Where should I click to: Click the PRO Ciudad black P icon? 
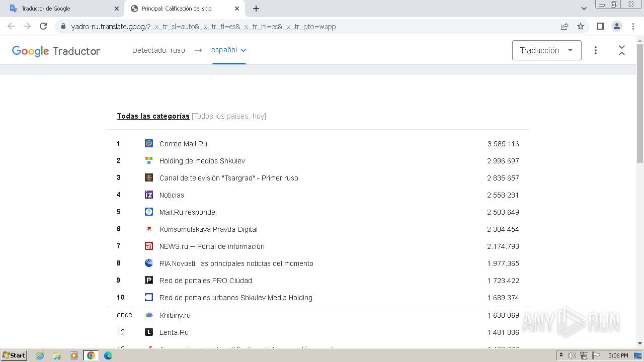tap(149, 280)
